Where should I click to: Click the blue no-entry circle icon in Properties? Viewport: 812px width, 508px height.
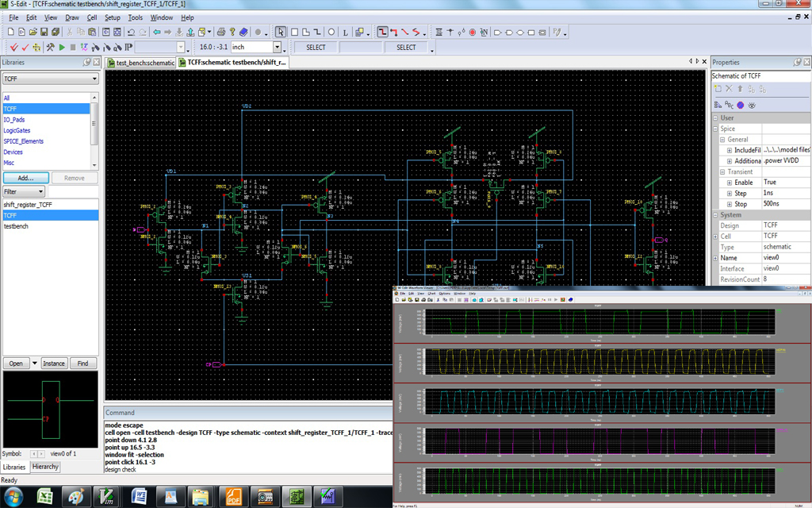point(741,106)
